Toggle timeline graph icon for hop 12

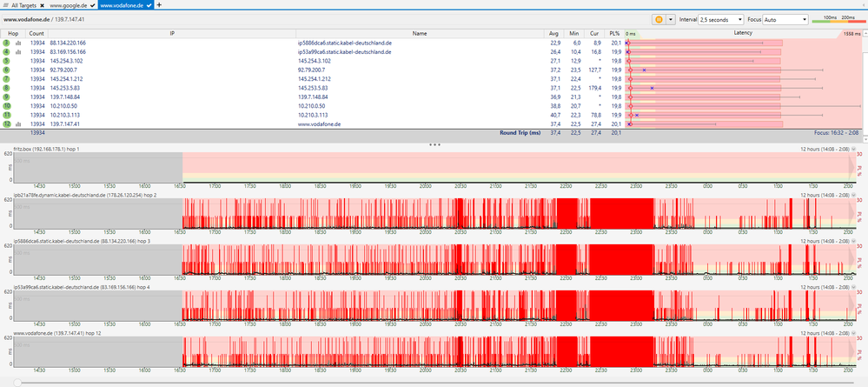click(17, 124)
